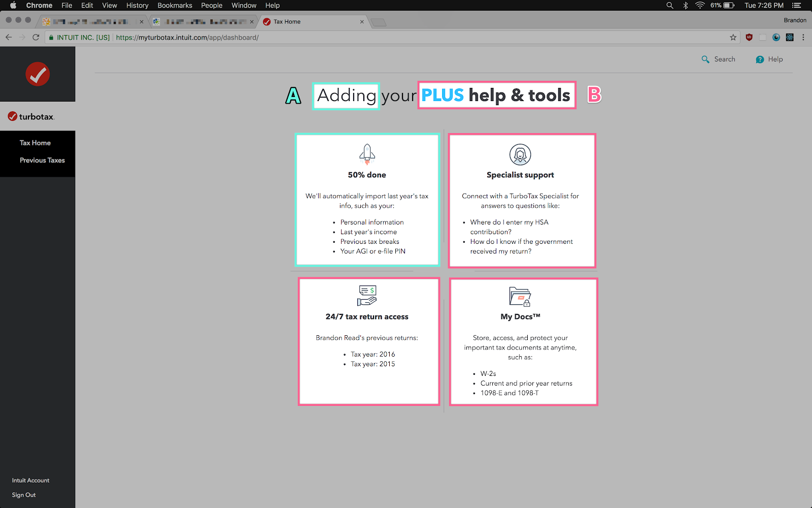The width and height of the screenshot is (812, 508).
Task: Click the 24/7 tax return access icon
Action: click(x=367, y=296)
